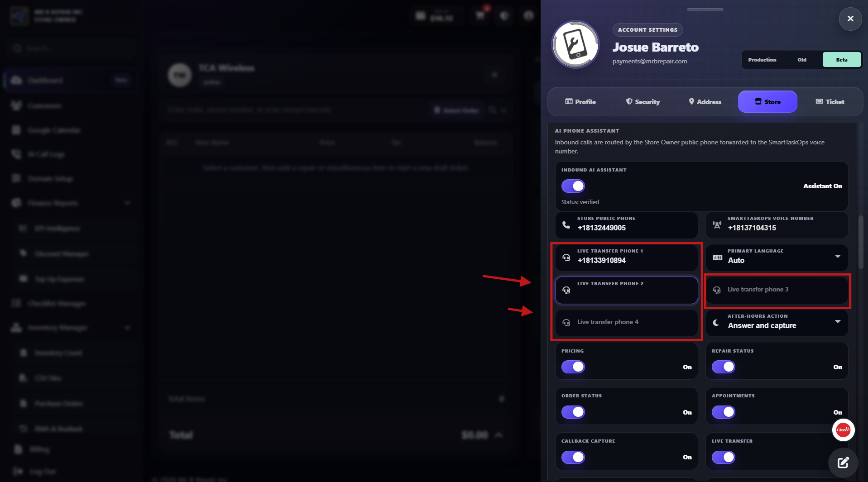The width and height of the screenshot is (868, 482).
Task: Click the headset icon in Live transfer phone 3
Action: point(717,290)
